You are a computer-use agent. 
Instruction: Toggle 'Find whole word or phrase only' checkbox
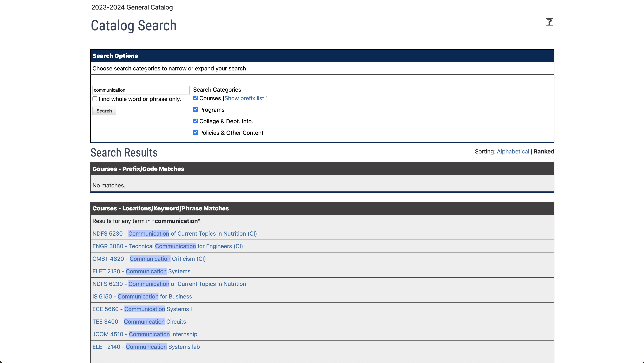95,99
